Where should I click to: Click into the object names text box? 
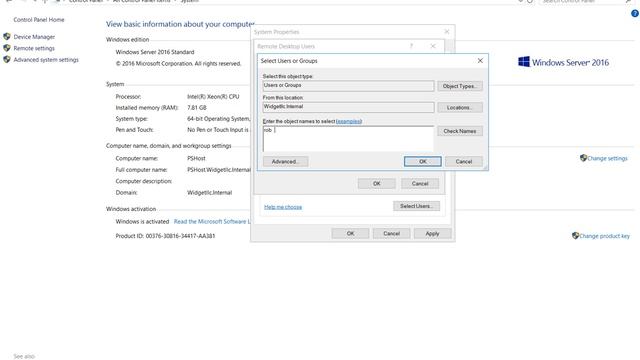[x=348, y=139]
